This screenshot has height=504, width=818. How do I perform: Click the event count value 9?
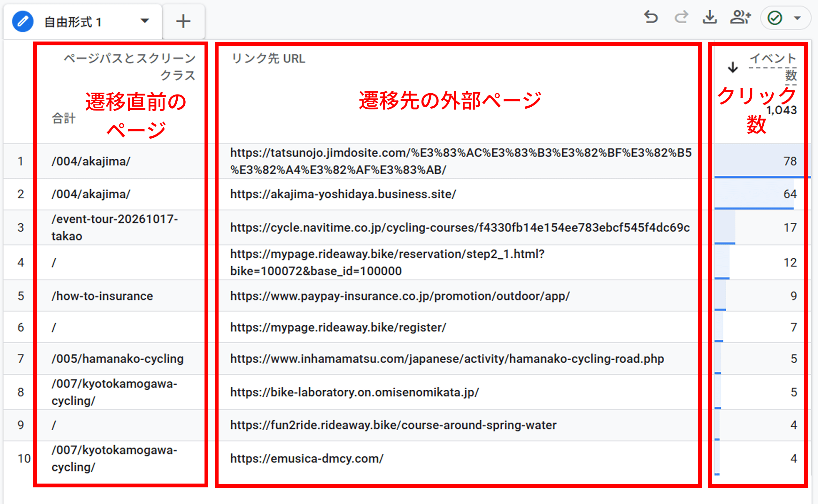794,296
